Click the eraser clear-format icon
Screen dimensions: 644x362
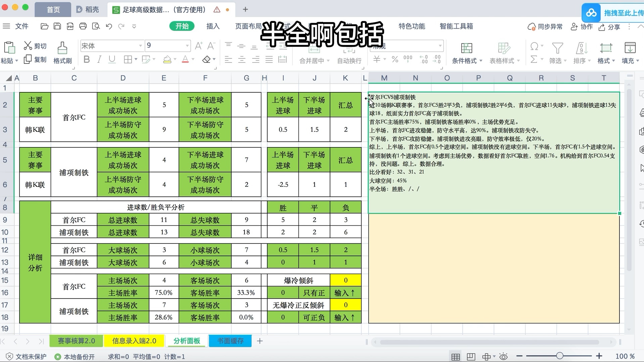206,60
